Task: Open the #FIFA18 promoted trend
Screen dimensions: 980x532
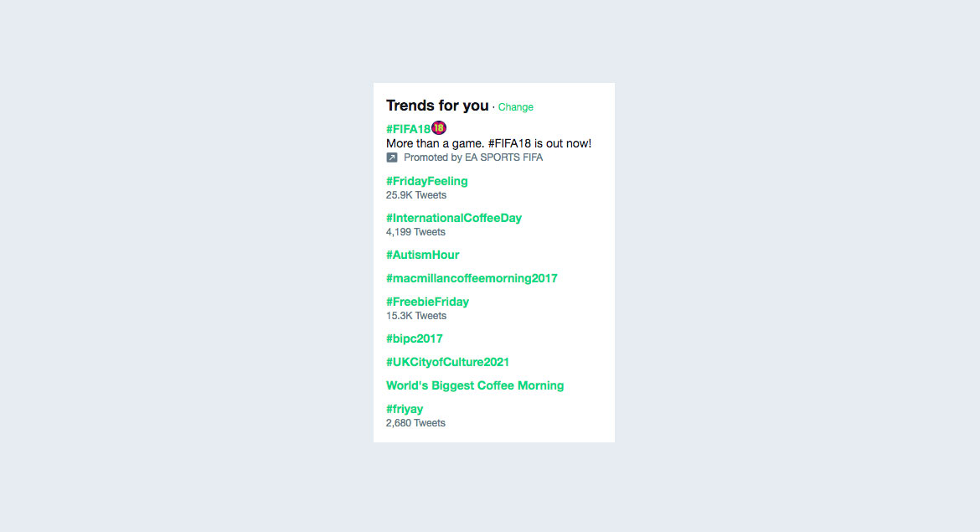Action: click(408, 129)
